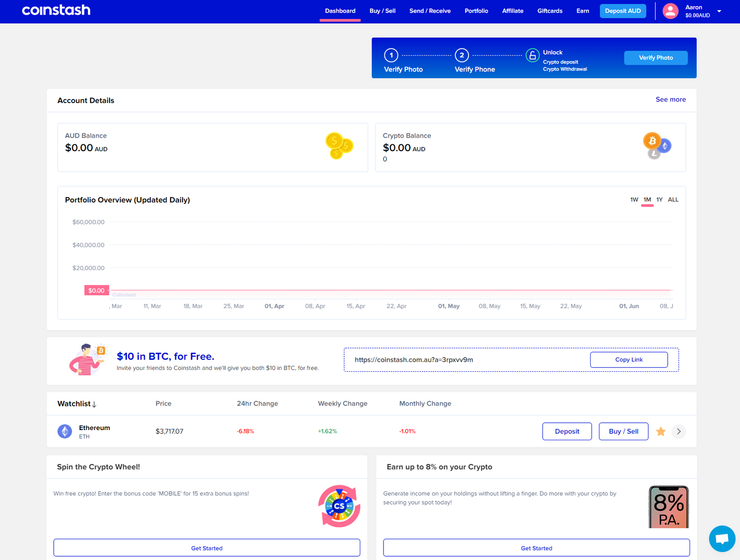Select the ALL chart range
The height and width of the screenshot is (560, 740).
[x=673, y=200]
